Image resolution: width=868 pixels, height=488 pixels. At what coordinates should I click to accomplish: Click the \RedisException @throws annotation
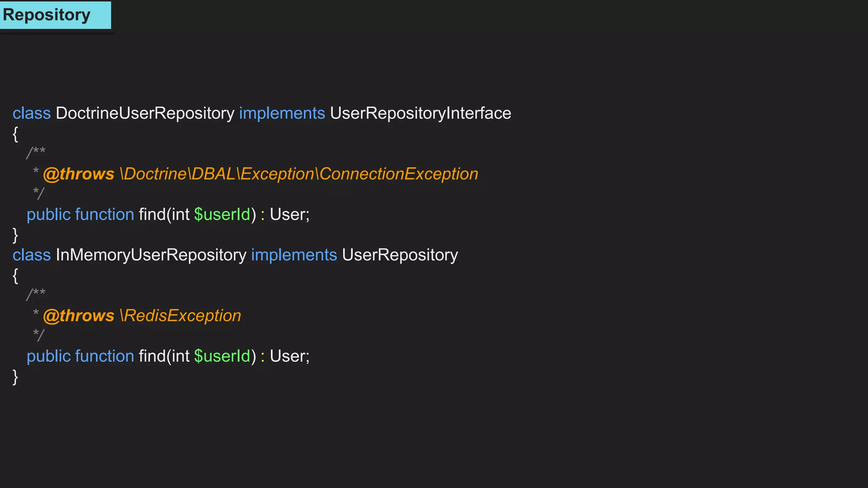point(142,316)
